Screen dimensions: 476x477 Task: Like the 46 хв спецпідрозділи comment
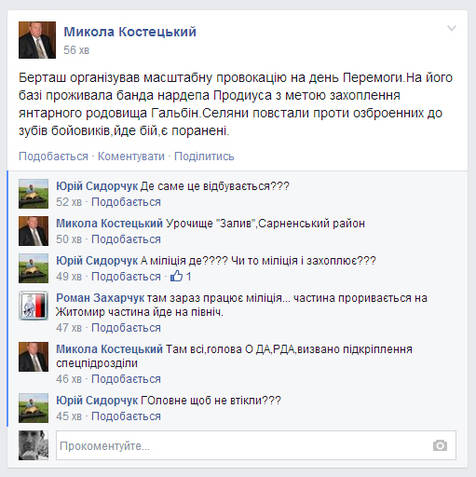[x=126, y=379]
